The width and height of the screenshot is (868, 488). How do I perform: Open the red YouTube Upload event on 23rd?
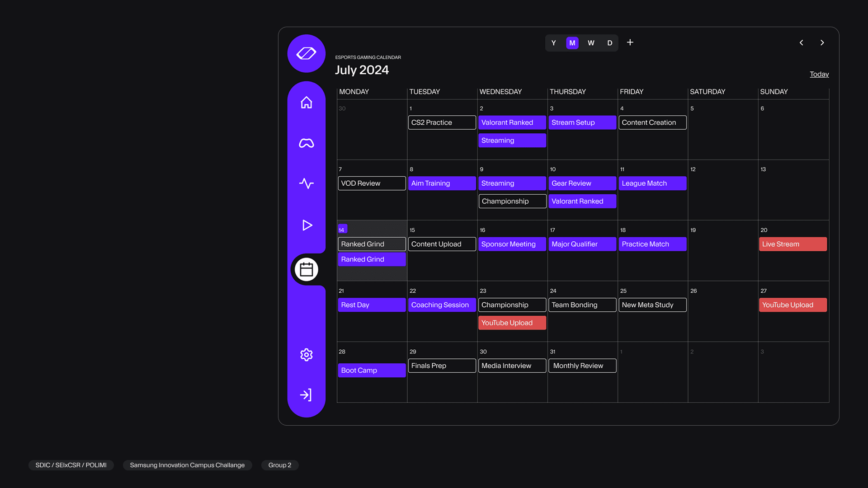point(512,323)
